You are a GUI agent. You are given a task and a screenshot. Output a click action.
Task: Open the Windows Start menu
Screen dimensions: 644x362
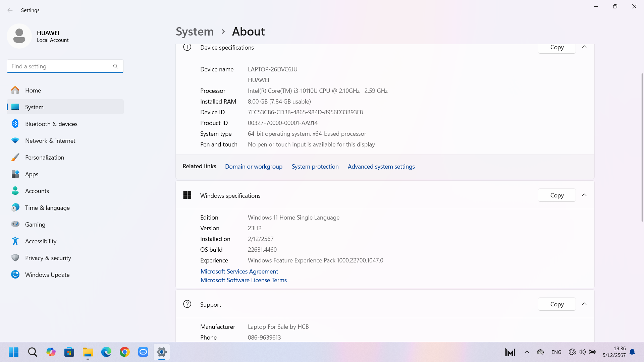click(x=14, y=352)
